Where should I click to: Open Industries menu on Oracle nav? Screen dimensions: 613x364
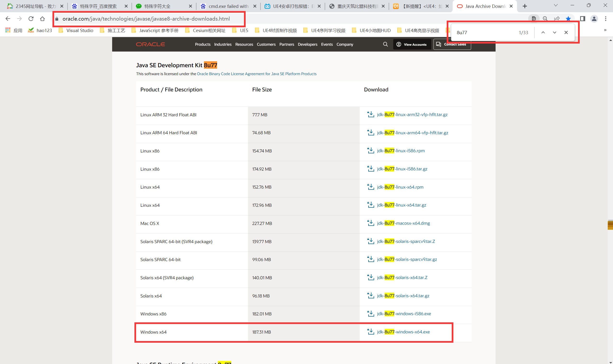[x=223, y=45]
